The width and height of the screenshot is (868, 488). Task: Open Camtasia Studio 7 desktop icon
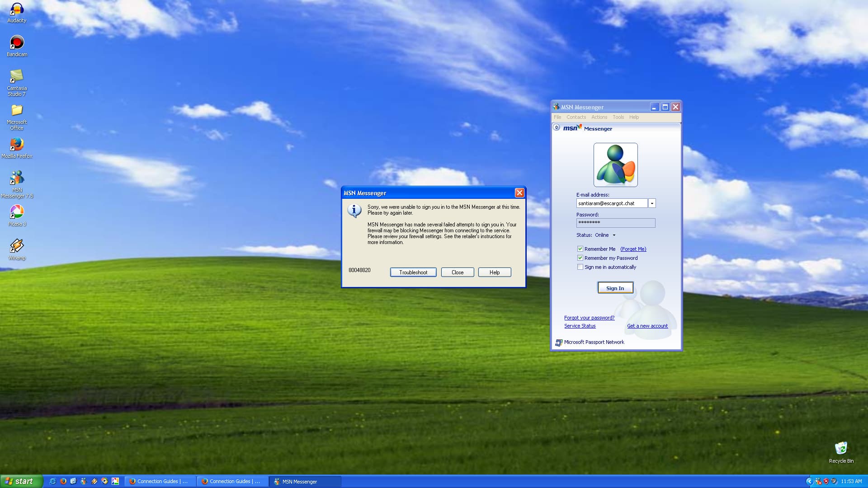[x=17, y=77]
